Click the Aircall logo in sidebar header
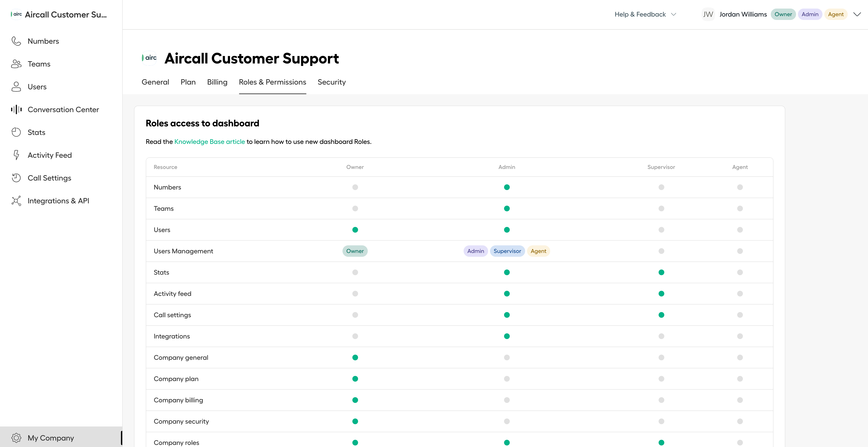868x447 pixels. click(x=16, y=14)
